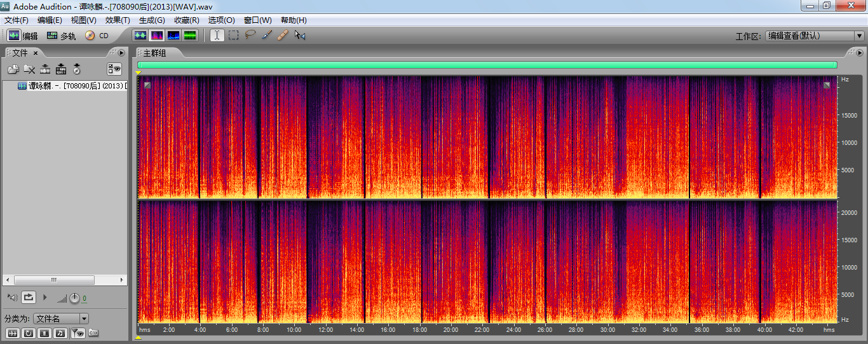This screenshot has width=868, height=344.
Task: Click the Import File folder icon
Action: [13, 69]
